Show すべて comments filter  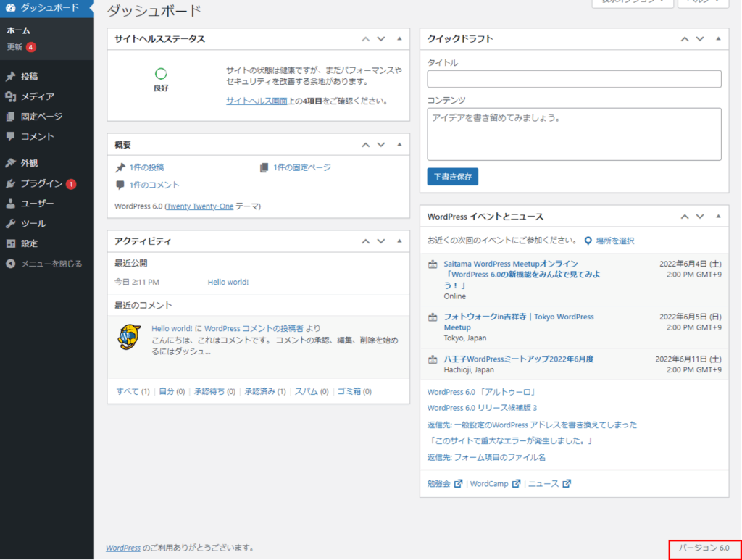(x=128, y=392)
